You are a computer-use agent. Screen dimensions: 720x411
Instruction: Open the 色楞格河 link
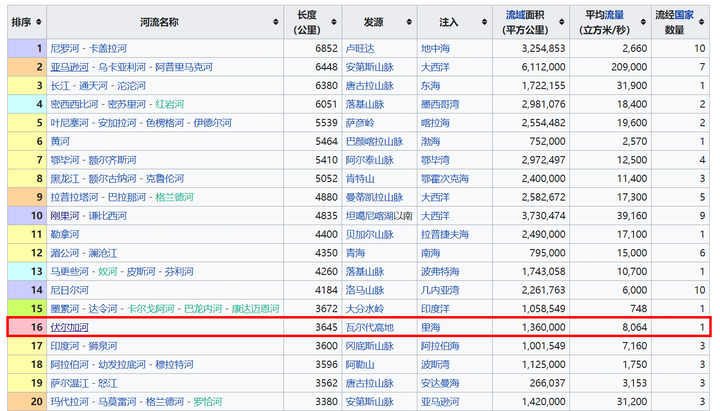165,123
